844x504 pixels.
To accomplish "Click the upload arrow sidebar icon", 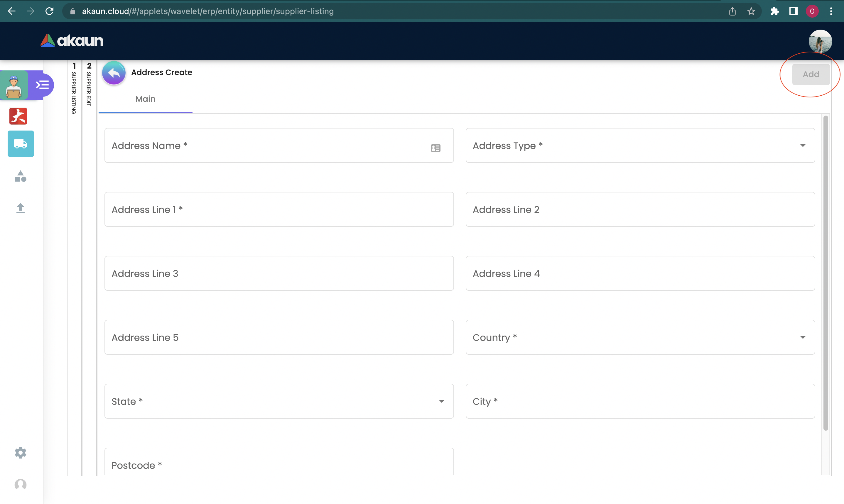I will 21,208.
